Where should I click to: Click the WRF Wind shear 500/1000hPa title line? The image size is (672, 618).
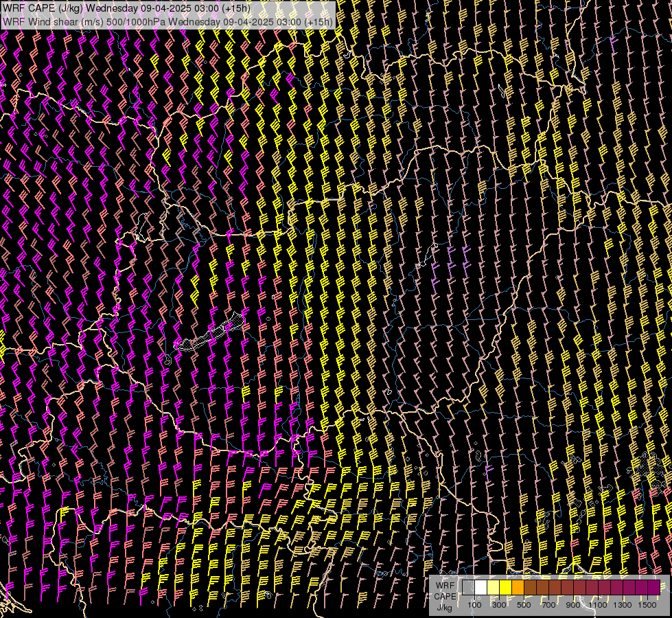(167, 21)
